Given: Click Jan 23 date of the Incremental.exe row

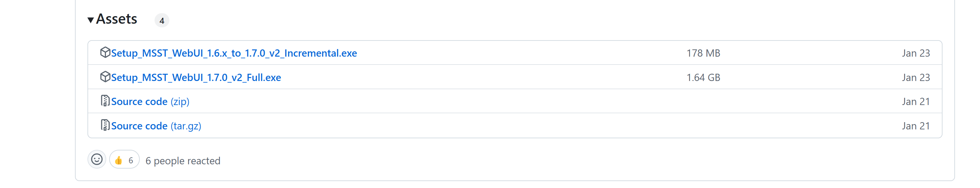Looking at the screenshot, I should coord(915,53).
